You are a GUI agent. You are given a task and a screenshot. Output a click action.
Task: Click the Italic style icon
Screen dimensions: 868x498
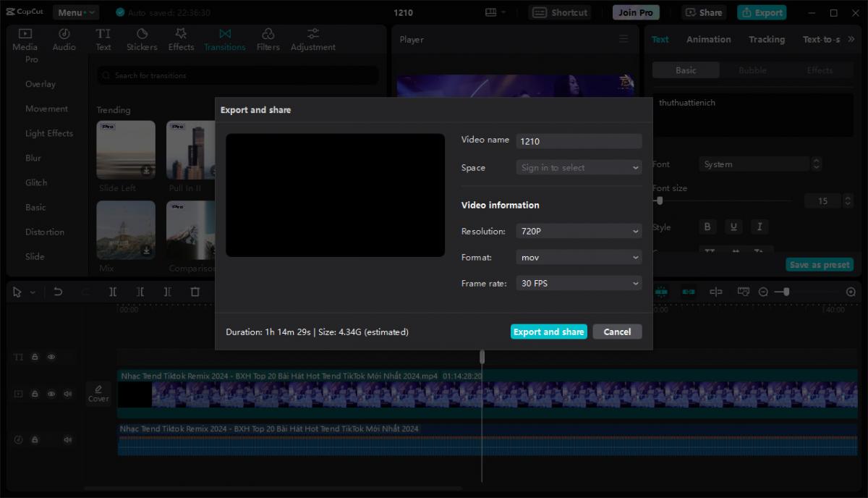759,227
